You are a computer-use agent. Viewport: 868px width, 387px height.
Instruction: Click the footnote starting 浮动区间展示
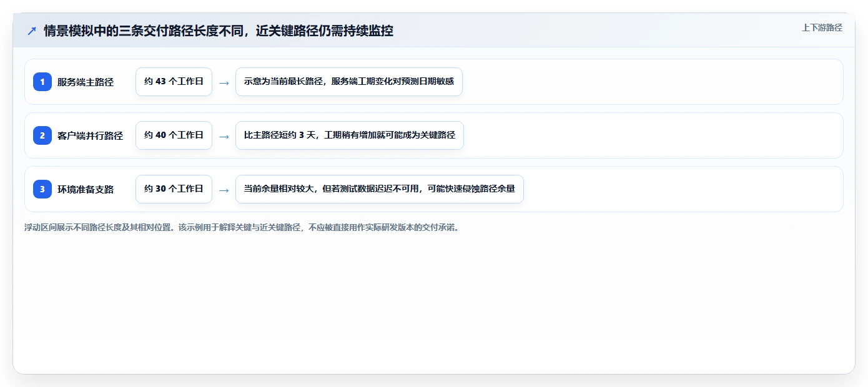[242, 228]
